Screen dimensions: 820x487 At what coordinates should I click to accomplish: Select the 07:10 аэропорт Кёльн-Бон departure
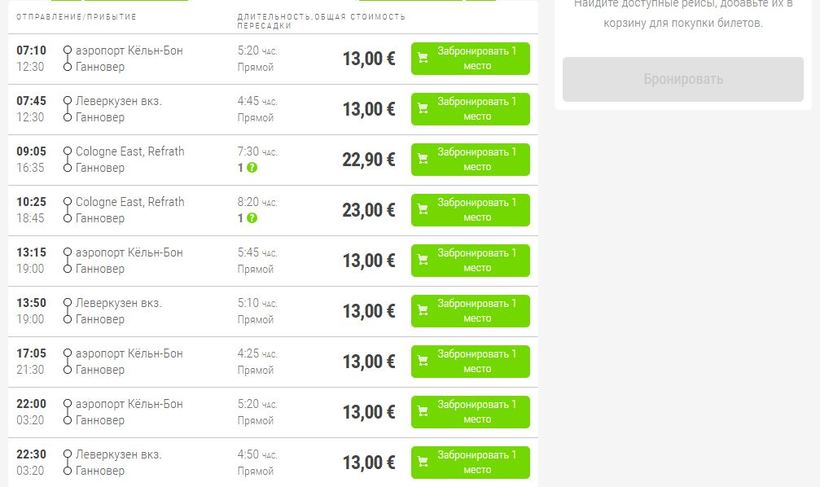pyautogui.click(x=129, y=51)
